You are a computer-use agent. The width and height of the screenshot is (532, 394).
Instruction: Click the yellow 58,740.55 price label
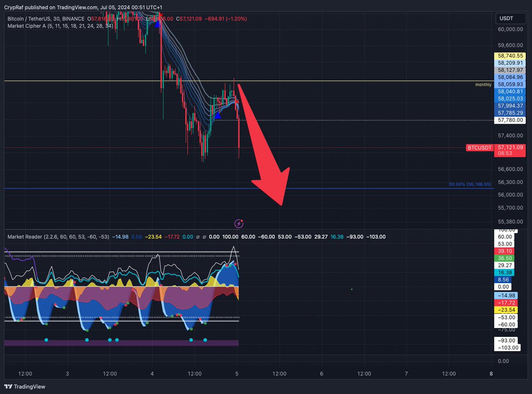[x=511, y=56]
